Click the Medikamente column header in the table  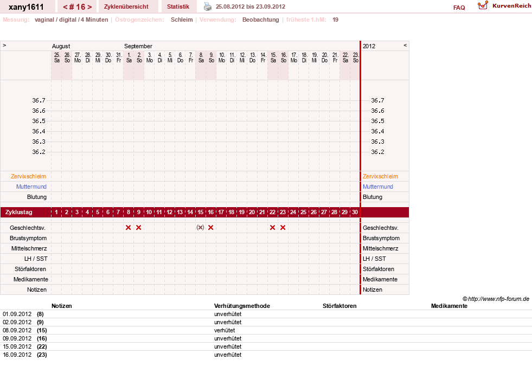[449, 306]
